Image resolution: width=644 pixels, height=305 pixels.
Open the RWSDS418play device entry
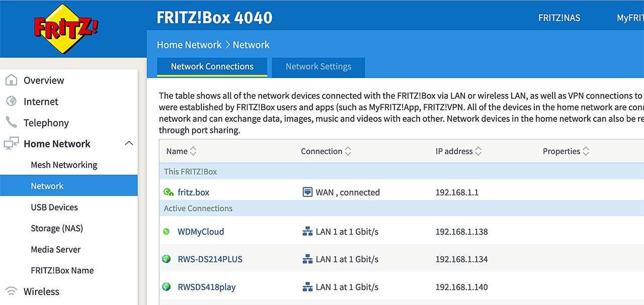click(206, 287)
